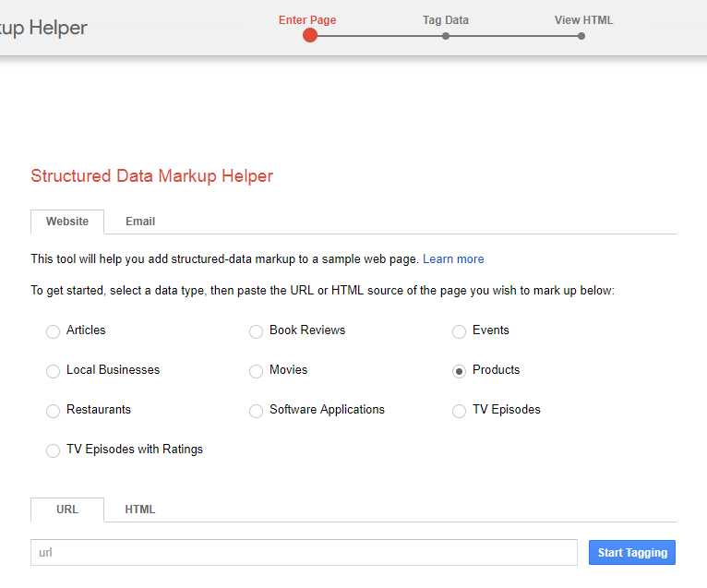This screenshot has height=588, width=707.
Task: Select TV Episodes with Ratings option
Action: [54, 450]
